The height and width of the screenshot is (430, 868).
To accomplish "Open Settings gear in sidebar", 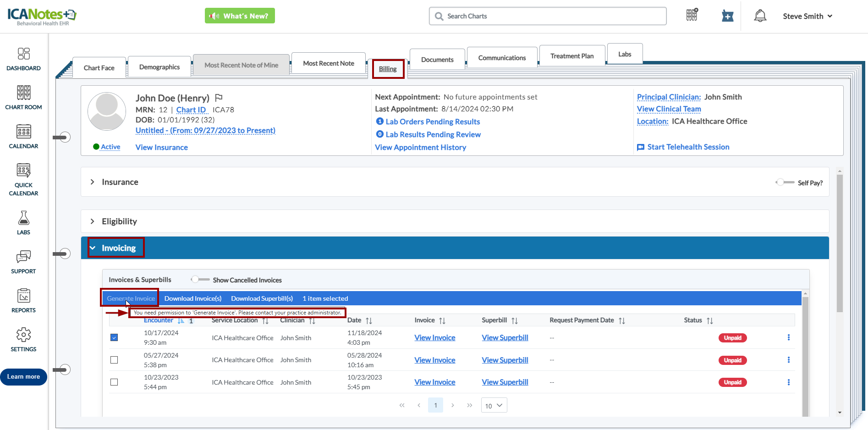I will 23,335.
